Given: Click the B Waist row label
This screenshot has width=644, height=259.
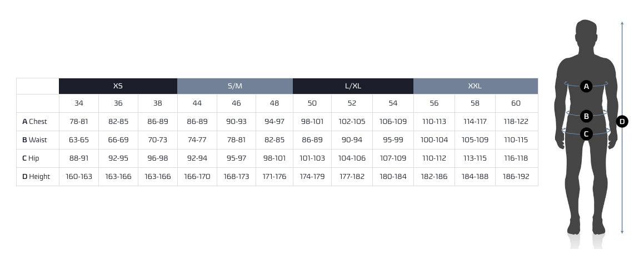Looking at the screenshot, I should [x=35, y=140].
